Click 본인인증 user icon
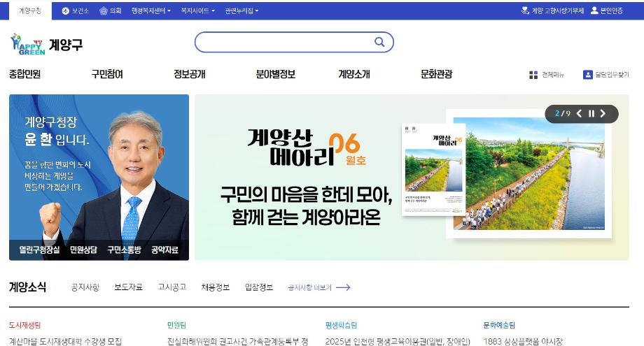The height and width of the screenshot is (346, 644). 594,10
